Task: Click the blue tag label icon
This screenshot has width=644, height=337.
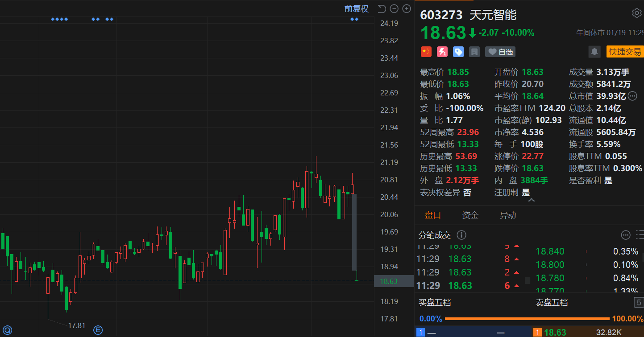Action: pos(458,52)
